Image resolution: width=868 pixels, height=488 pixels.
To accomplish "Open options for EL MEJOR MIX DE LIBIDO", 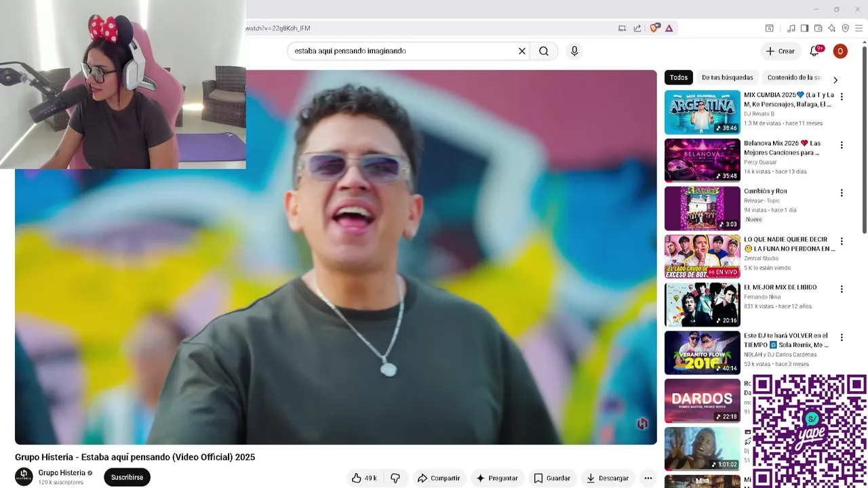I will tap(842, 289).
